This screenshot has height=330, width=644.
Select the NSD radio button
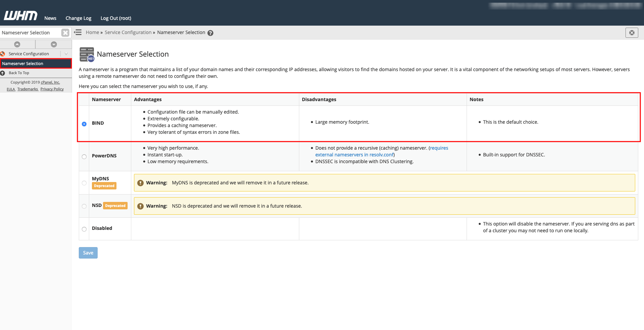click(84, 206)
